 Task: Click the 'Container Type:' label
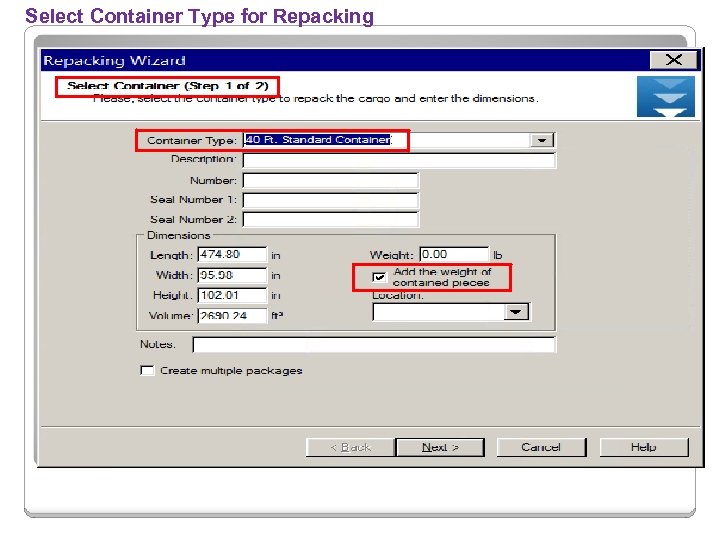point(192,141)
